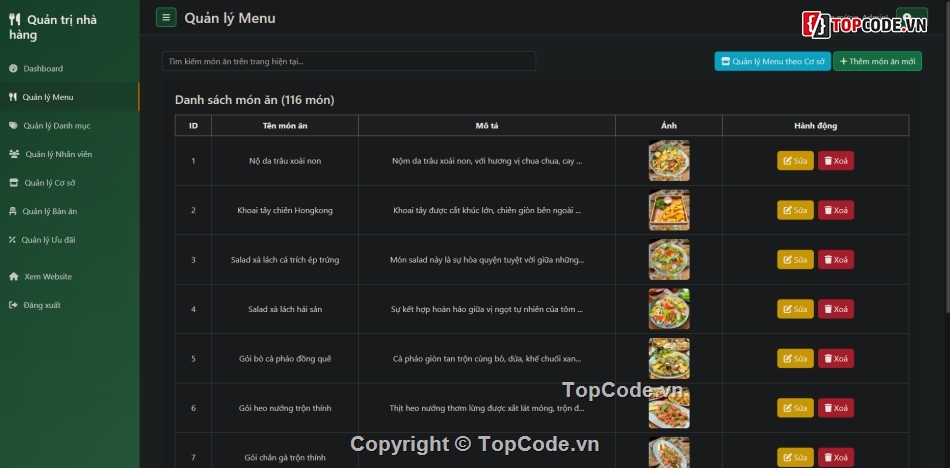Edit Salad xà lách cá trích ép trứng
The height and width of the screenshot is (468, 950).
(795, 259)
